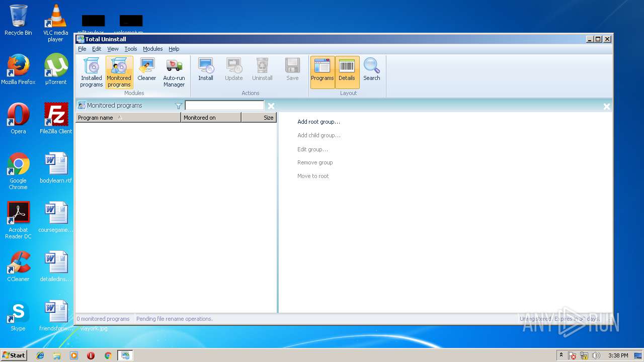Open the Modules menu
The image size is (644, 362).
click(152, 49)
